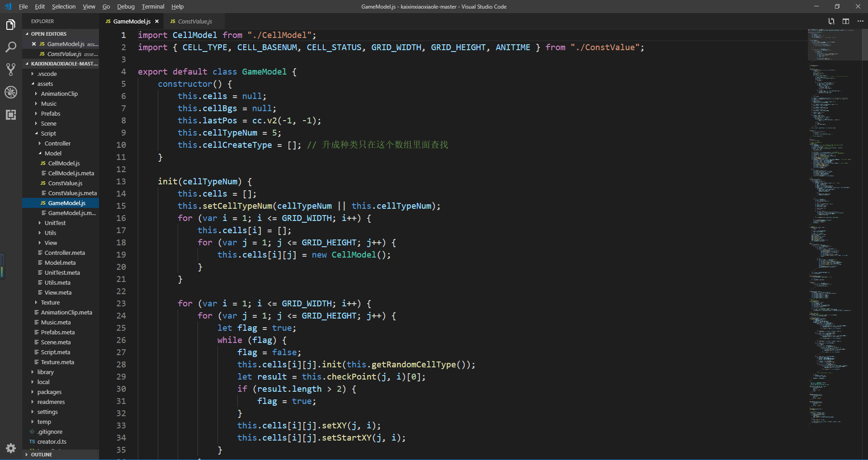Collapse the assets folder
This screenshot has width=868, height=460.
61,84
